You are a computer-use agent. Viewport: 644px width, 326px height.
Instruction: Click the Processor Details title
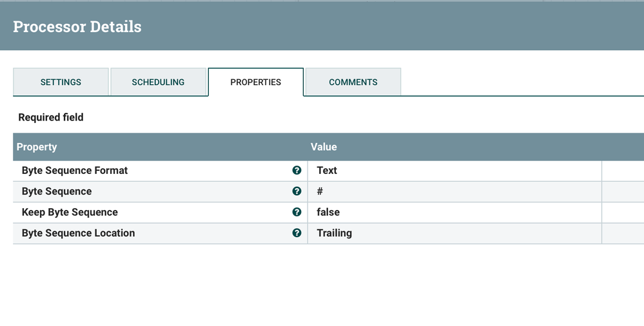[77, 26]
